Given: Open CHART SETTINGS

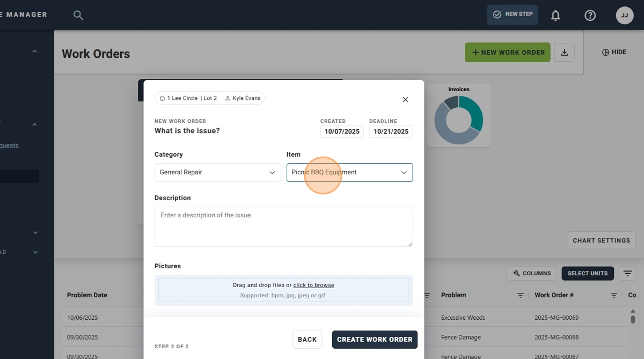Looking at the screenshot, I should [x=602, y=240].
